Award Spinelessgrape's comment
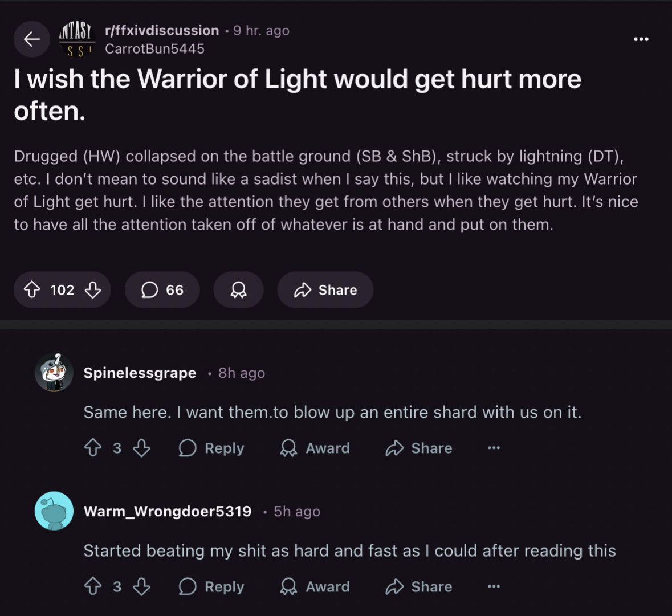The height and width of the screenshot is (616, 672). (x=315, y=448)
